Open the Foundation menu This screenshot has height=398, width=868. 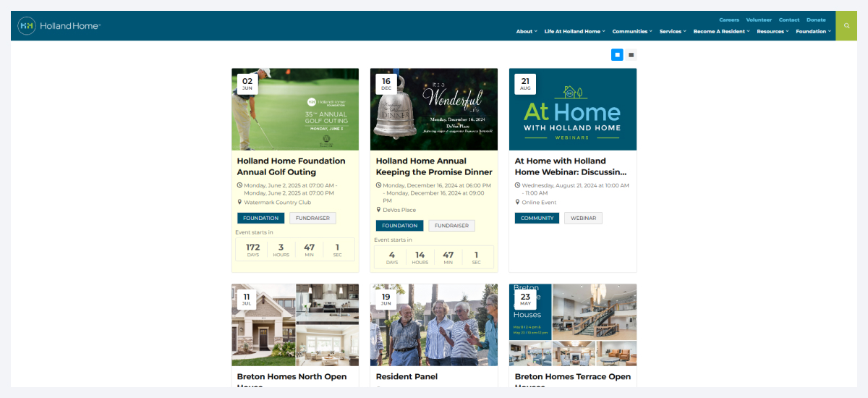(x=813, y=31)
